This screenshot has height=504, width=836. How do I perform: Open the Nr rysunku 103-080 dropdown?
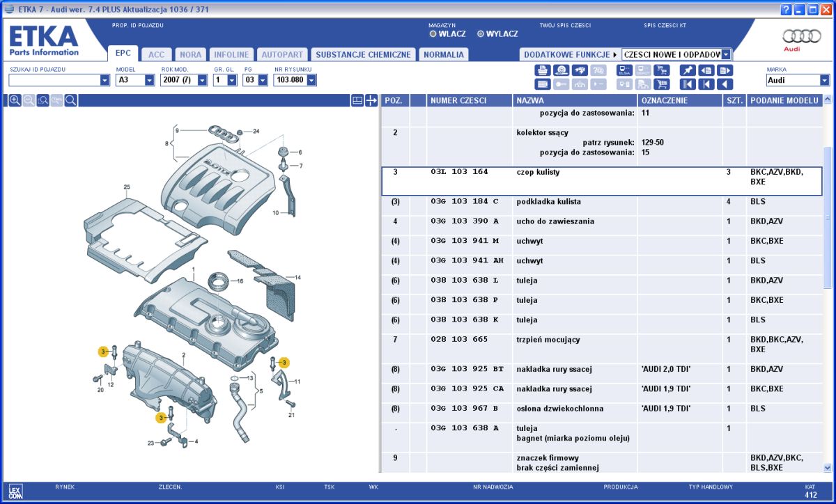click(x=311, y=80)
